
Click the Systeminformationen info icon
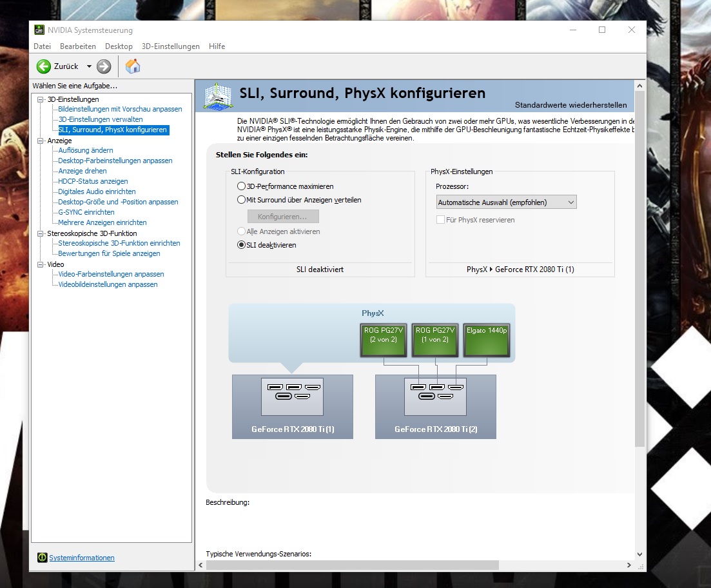point(42,558)
